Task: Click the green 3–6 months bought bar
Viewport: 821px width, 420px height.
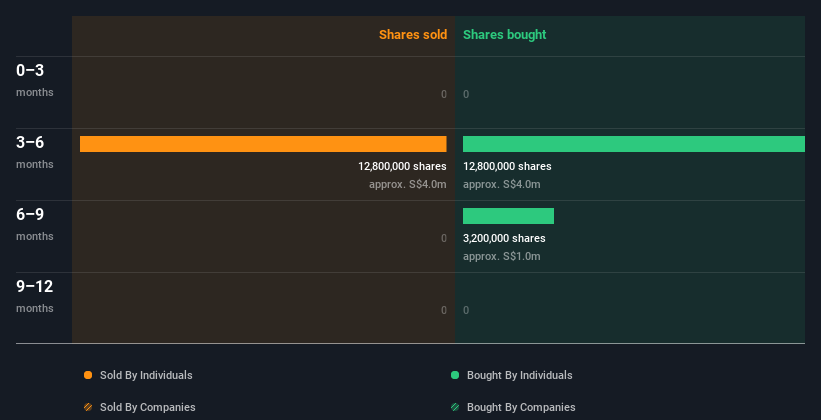Action: 633,144
